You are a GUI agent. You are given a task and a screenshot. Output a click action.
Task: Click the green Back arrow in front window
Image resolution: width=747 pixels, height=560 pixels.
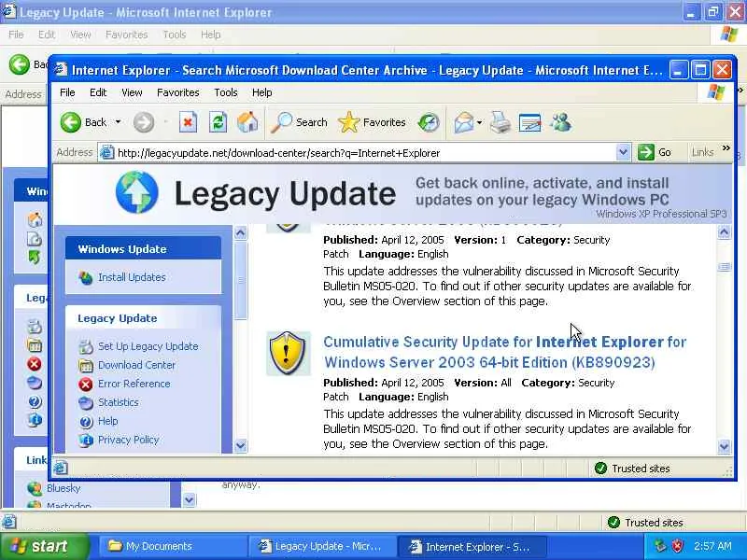(x=71, y=122)
